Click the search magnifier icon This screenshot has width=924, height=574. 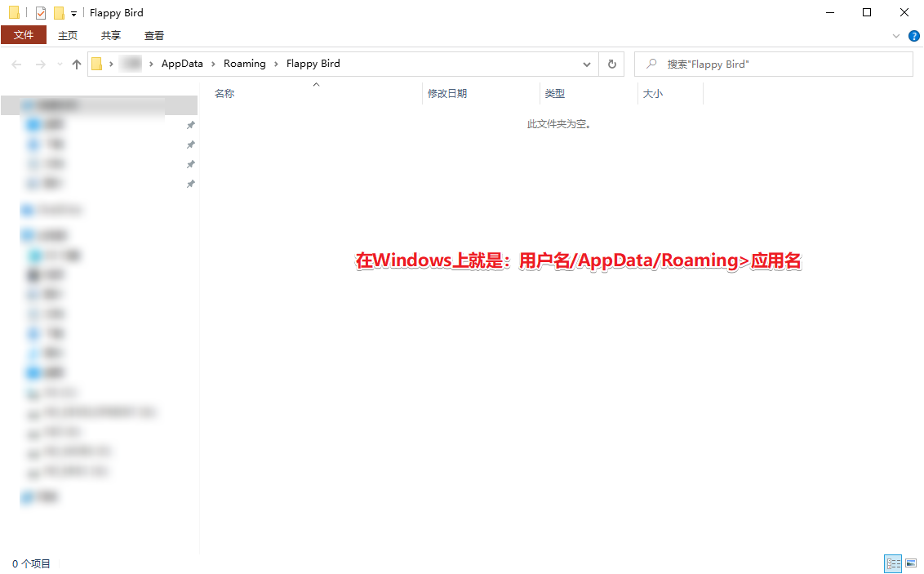651,64
